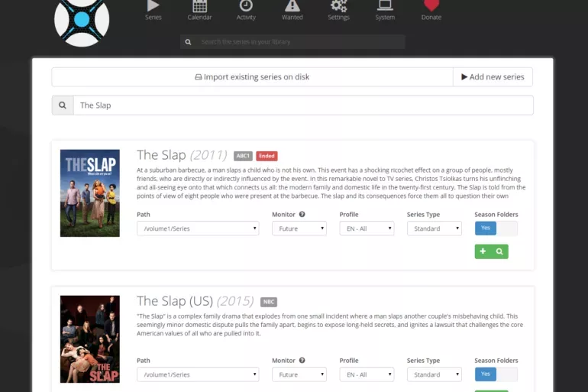Click the ABC1 network badge

243,156
